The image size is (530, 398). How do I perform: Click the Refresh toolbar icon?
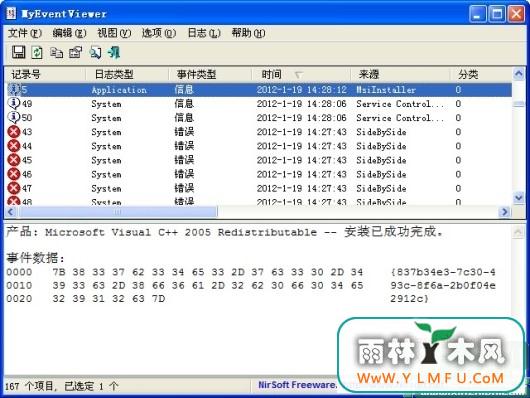point(37,52)
